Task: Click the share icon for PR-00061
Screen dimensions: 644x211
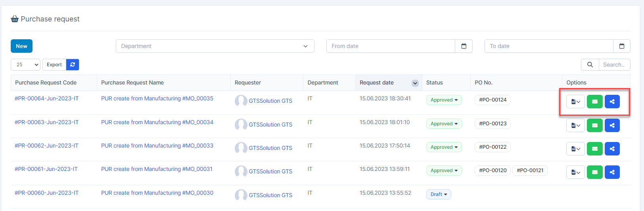Action: (612, 172)
